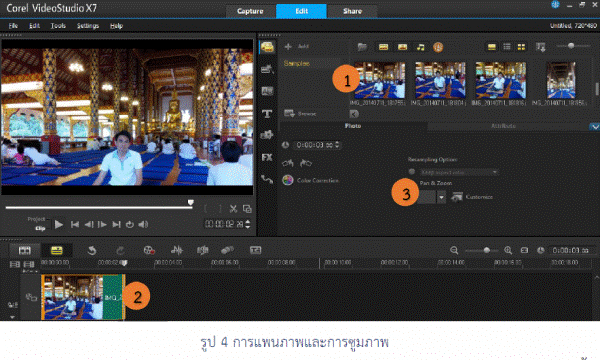
Task: Fit the project in the timeline window
Action: click(524, 250)
